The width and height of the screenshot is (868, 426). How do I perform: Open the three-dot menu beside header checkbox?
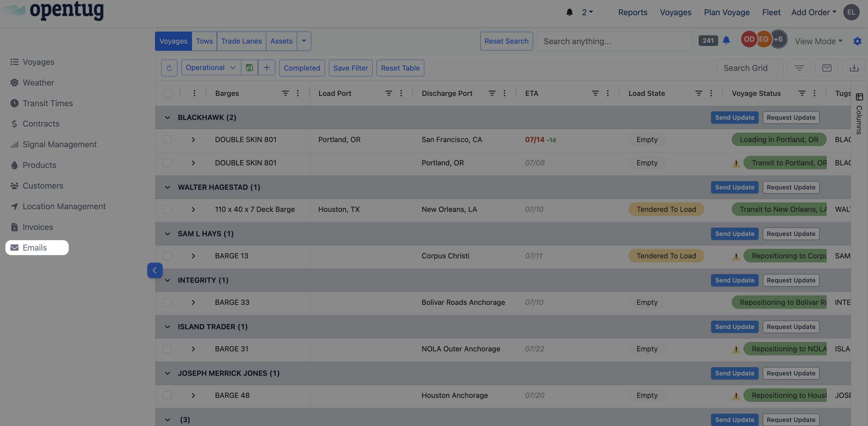(194, 93)
